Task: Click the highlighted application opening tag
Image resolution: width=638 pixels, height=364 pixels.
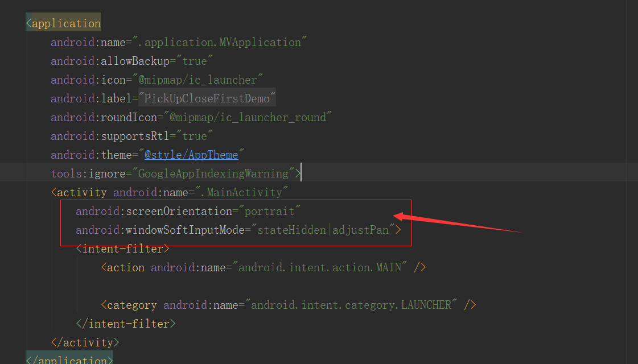Action: tap(63, 23)
